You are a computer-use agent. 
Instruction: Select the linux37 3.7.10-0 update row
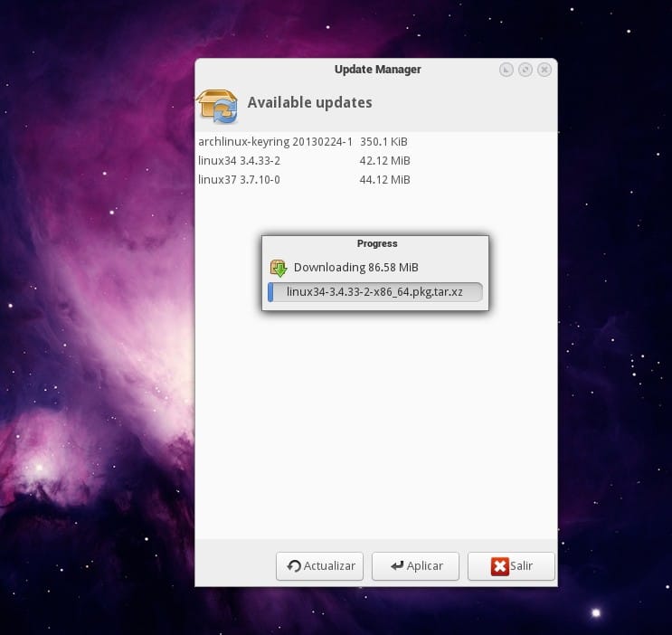376,180
